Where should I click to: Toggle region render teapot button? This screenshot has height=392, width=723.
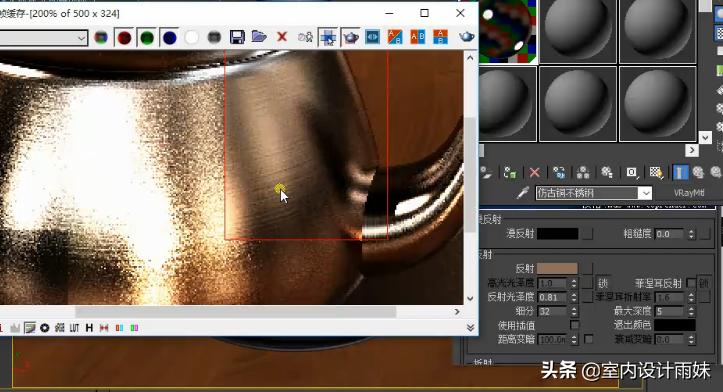[x=350, y=37]
